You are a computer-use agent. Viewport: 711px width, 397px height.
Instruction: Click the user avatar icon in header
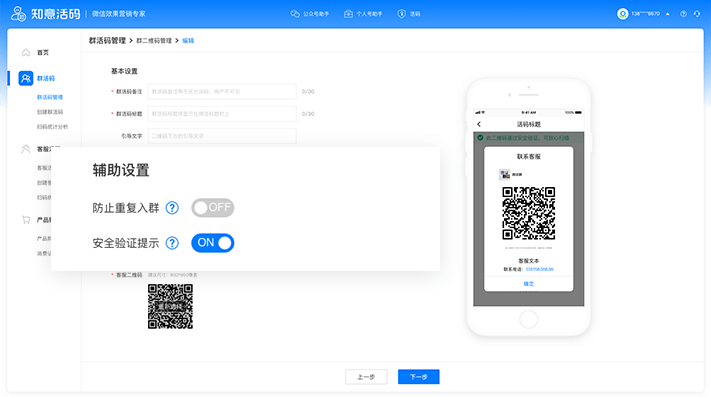tap(623, 14)
